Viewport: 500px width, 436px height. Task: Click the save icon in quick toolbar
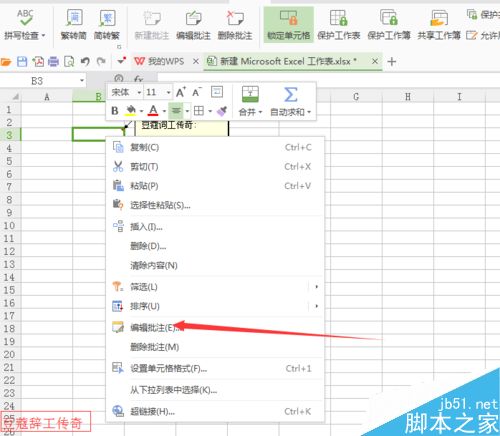click(x=22, y=62)
